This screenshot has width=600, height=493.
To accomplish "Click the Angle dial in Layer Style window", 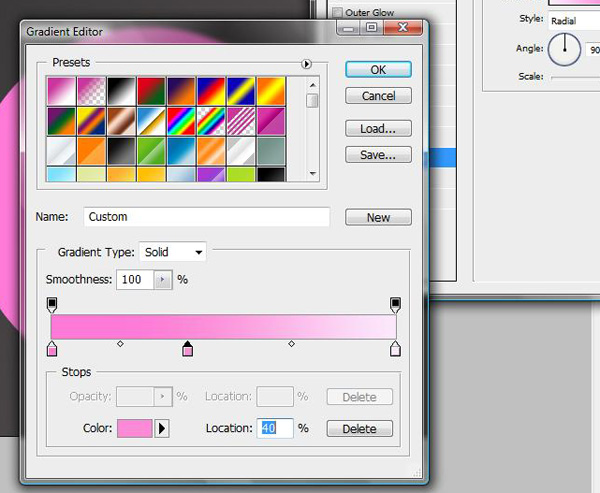I will [x=564, y=49].
